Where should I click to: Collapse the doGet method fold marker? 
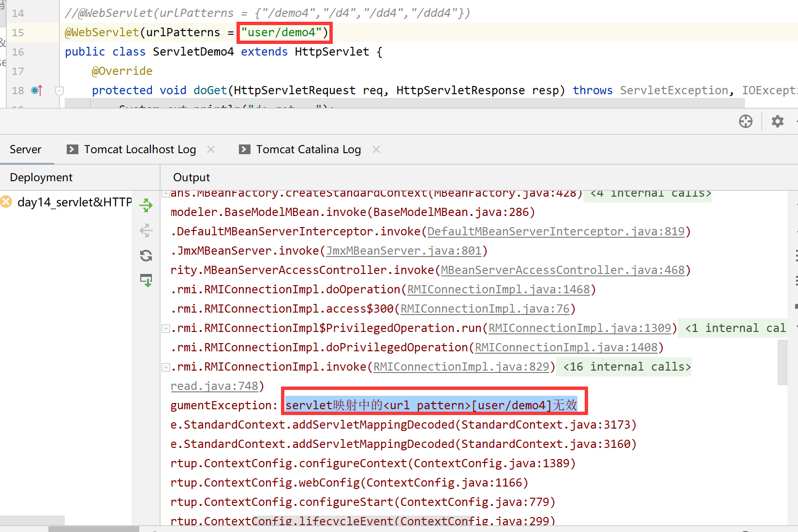(59, 90)
